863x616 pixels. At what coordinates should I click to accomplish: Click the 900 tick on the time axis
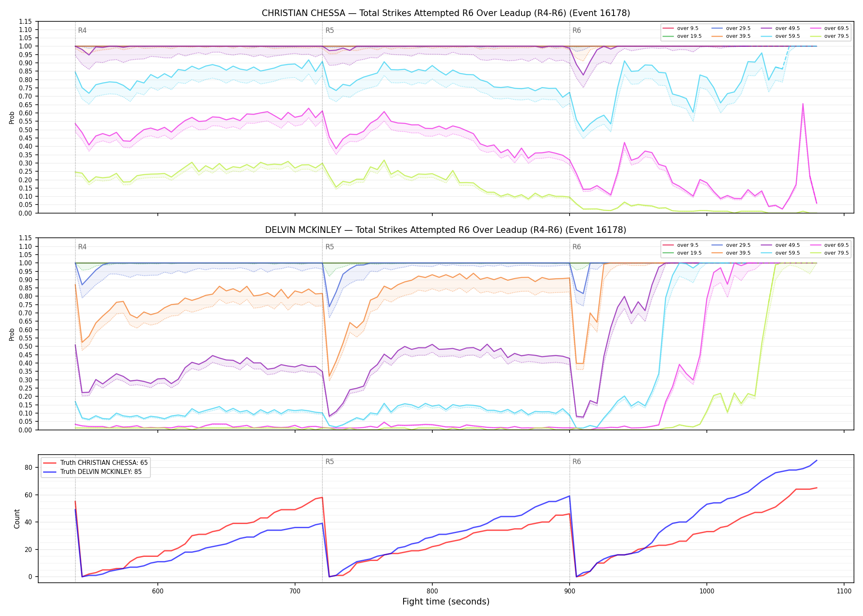point(570,591)
